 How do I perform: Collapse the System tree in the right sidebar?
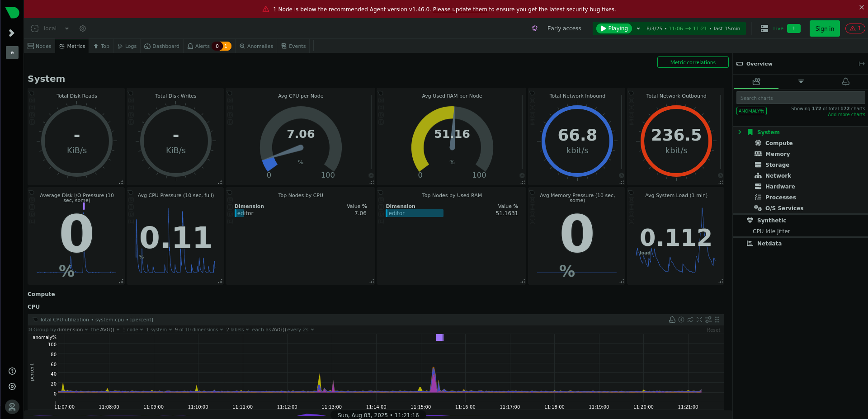740,132
